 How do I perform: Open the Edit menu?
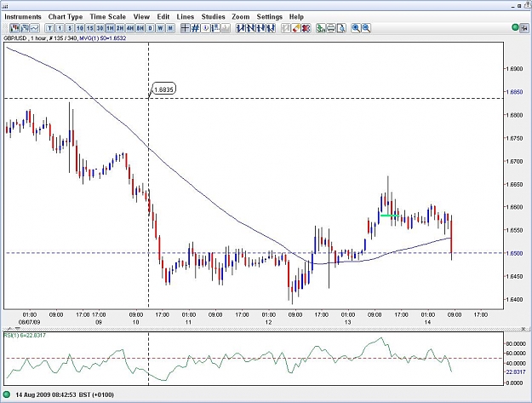pyautogui.click(x=163, y=17)
